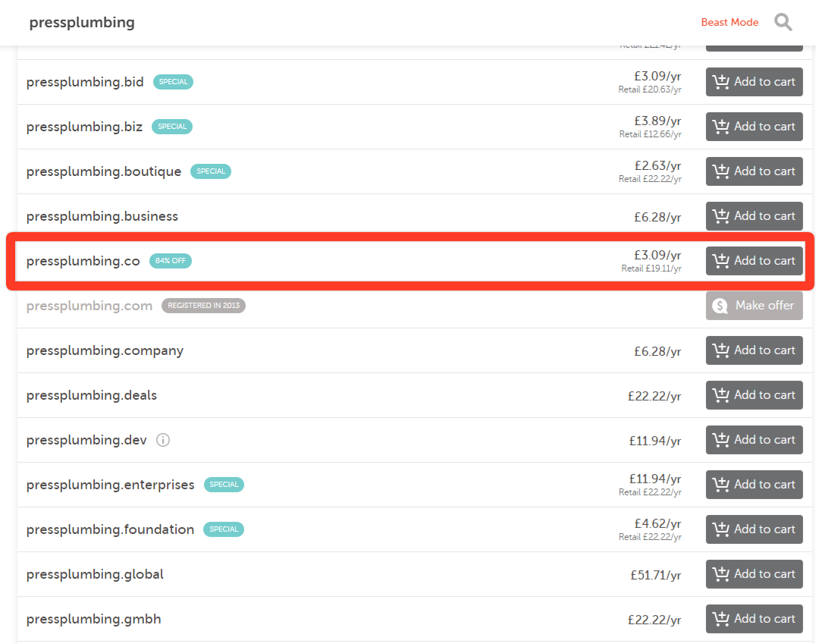The image size is (816, 644).
Task: Select pressplumbing.enterprises domain name
Action: tap(110, 485)
